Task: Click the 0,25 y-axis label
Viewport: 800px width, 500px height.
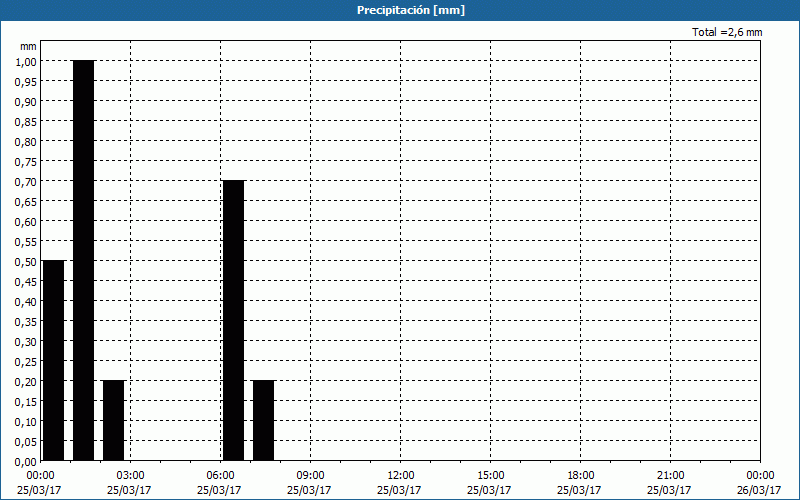Action: (26, 361)
